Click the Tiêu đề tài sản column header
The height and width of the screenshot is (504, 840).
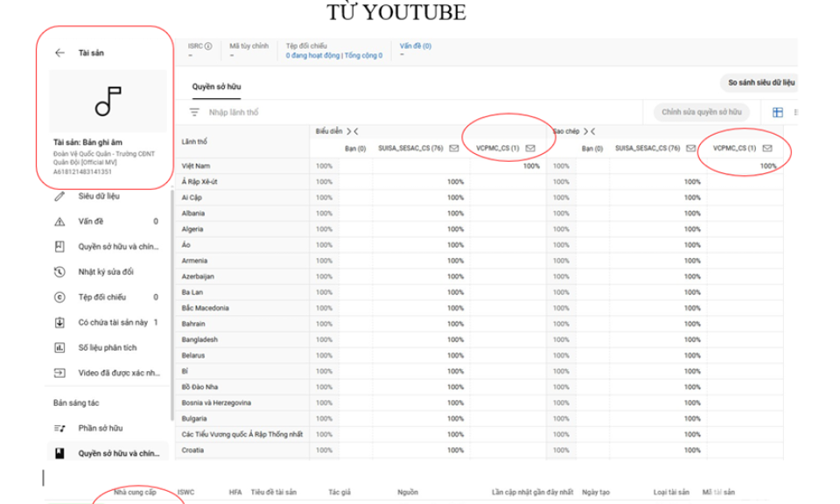coord(274,493)
